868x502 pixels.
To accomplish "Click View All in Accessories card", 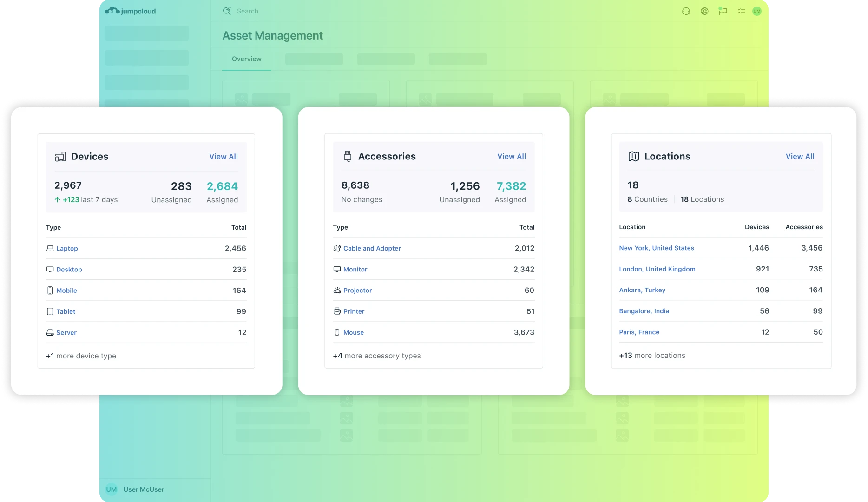I will (x=512, y=157).
